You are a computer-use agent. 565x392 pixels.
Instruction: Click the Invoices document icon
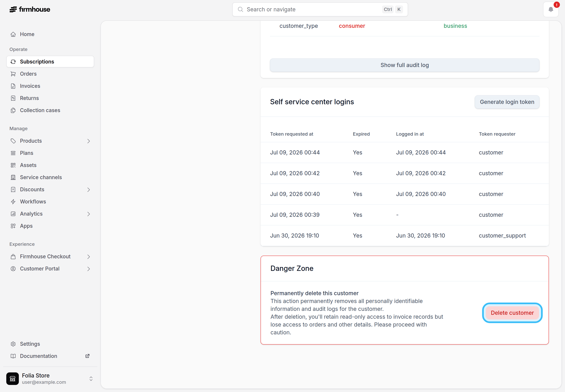pyautogui.click(x=13, y=86)
